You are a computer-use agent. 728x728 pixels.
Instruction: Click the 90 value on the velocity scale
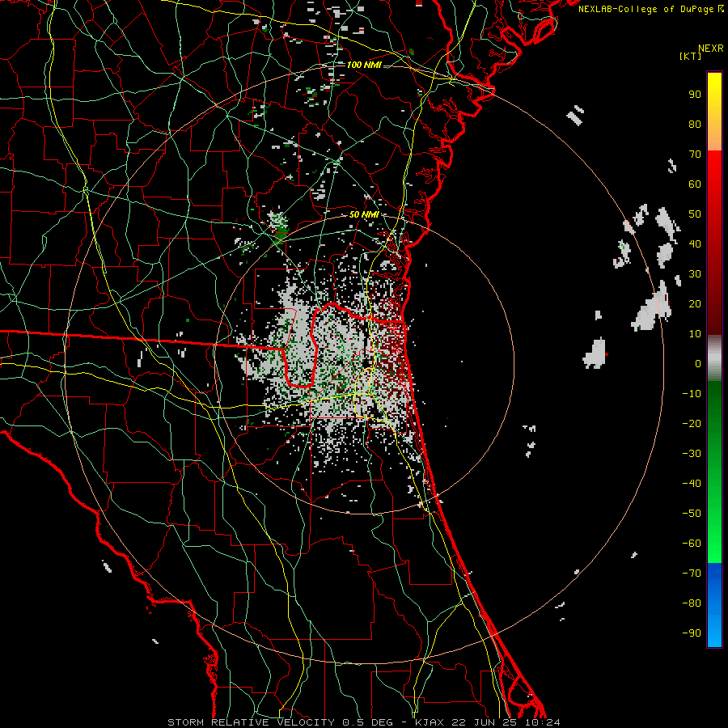coord(695,95)
